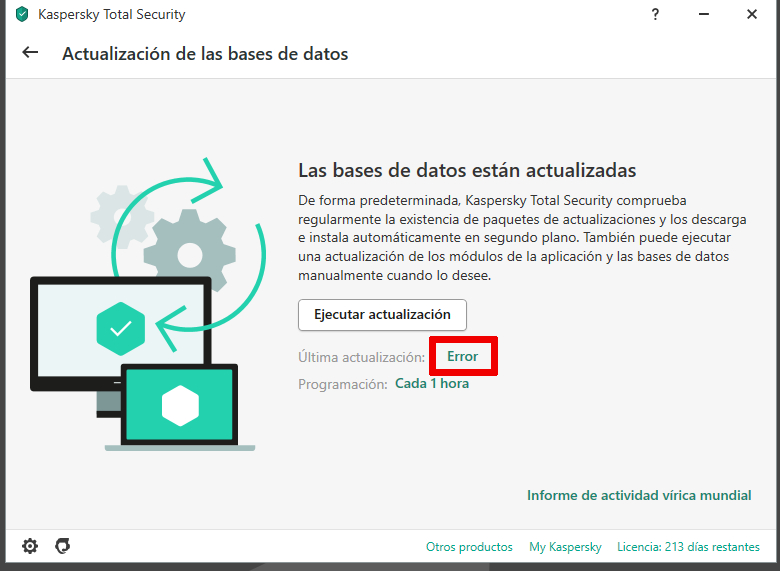This screenshot has width=780, height=571.
Task: Open the Error link for last update
Action: (463, 356)
